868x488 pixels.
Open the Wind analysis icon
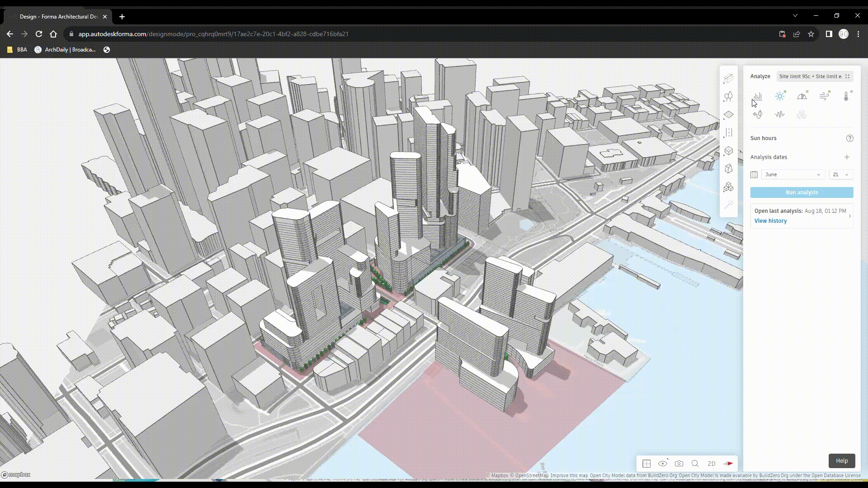point(824,96)
